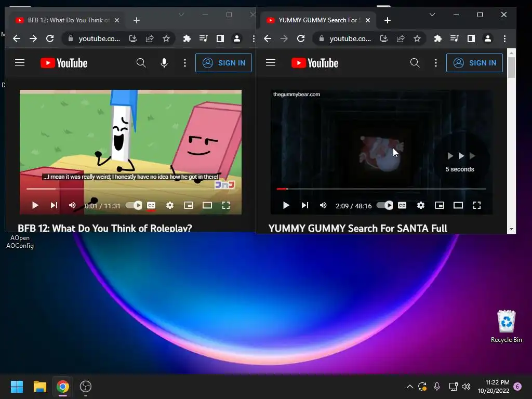Switch YUMMY GUMMY player to theater mode

click(x=458, y=205)
